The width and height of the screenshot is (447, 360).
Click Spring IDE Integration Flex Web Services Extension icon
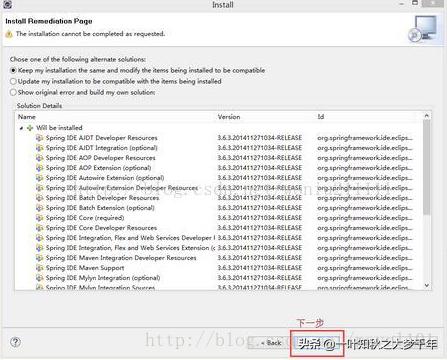[40, 248]
